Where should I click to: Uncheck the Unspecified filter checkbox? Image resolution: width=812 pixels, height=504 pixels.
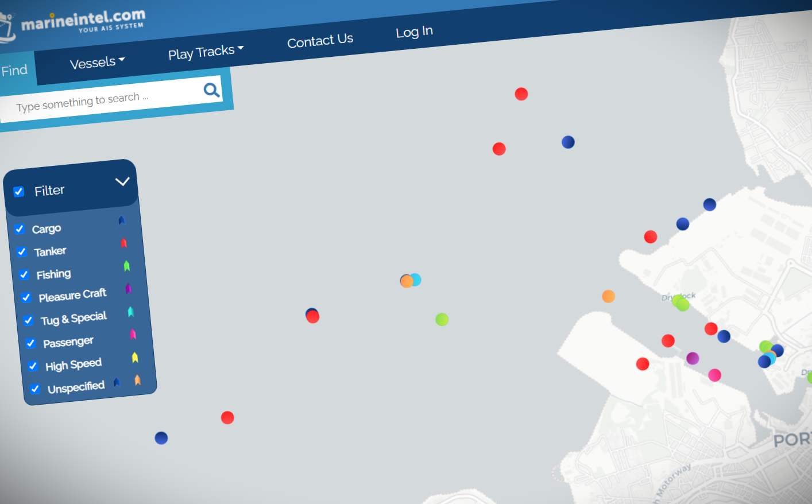coord(35,389)
